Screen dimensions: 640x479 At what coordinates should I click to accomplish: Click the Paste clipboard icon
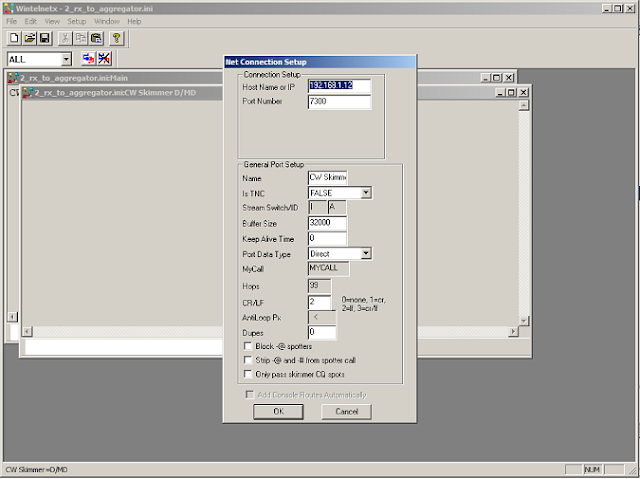click(x=96, y=38)
